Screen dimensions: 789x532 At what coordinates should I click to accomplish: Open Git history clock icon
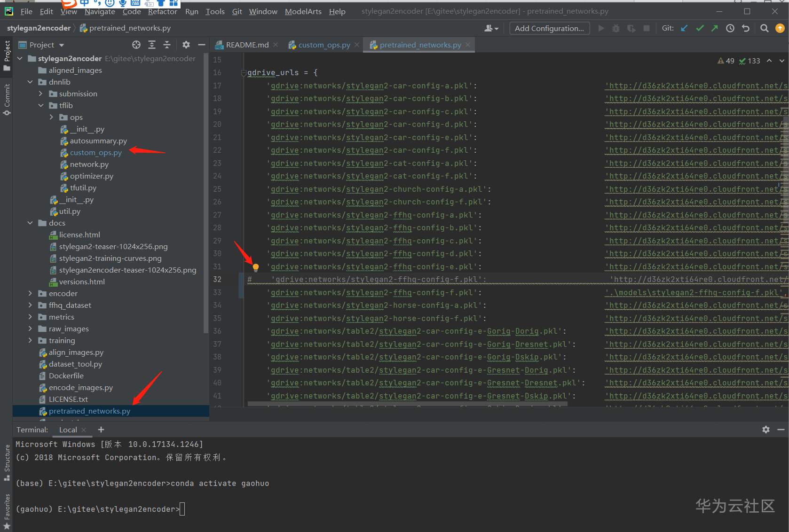point(730,28)
